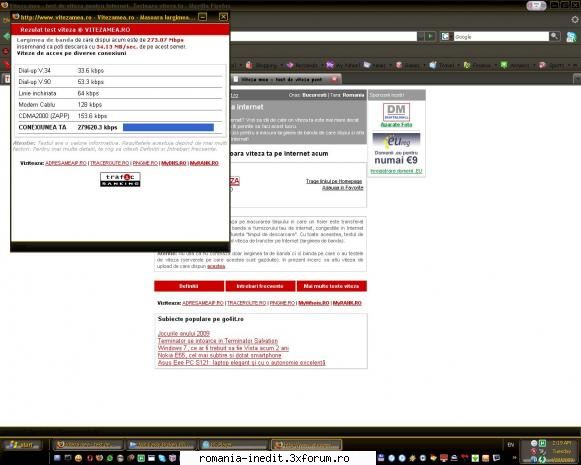Expand the Games bookmark dropdown arrow
The width and height of the screenshot is (581, 465).
[x=424, y=66]
